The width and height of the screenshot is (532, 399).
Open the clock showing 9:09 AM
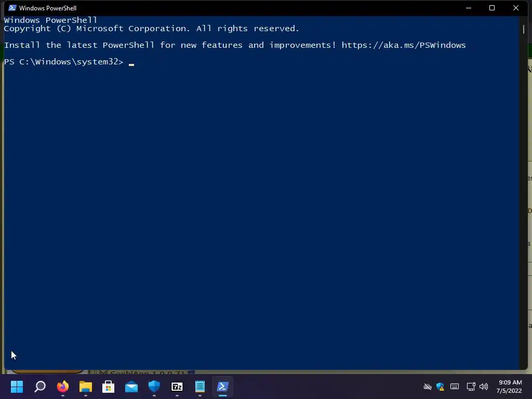[509, 387]
